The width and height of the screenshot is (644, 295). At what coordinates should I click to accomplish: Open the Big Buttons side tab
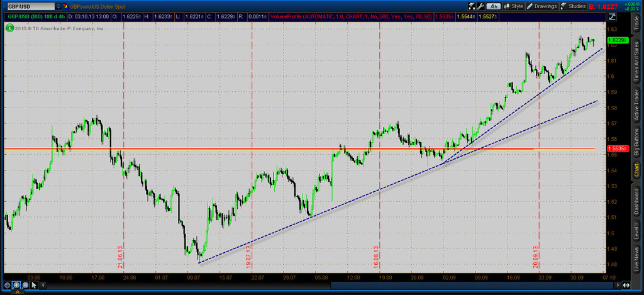tap(637, 141)
